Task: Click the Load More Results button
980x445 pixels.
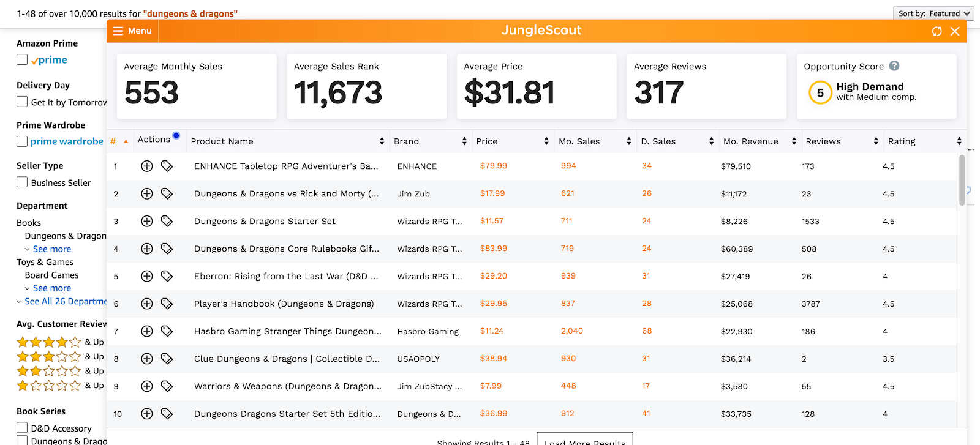Action: [x=584, y=441]
